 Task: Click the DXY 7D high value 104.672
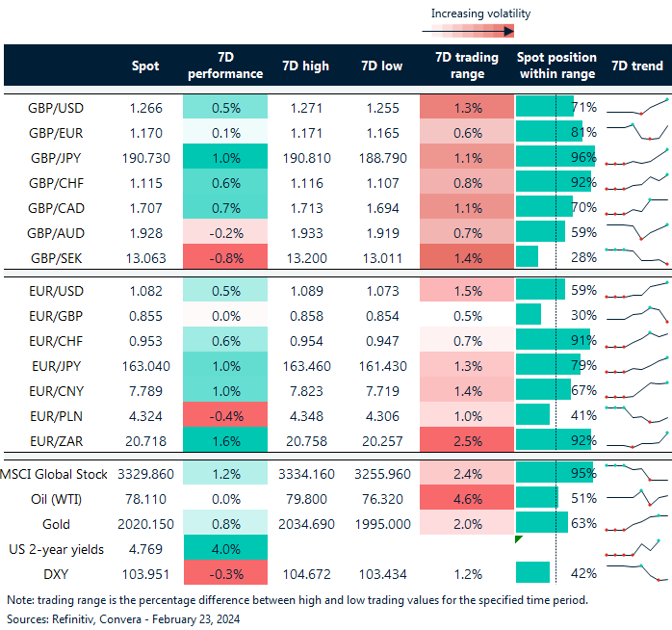[306, 574]
